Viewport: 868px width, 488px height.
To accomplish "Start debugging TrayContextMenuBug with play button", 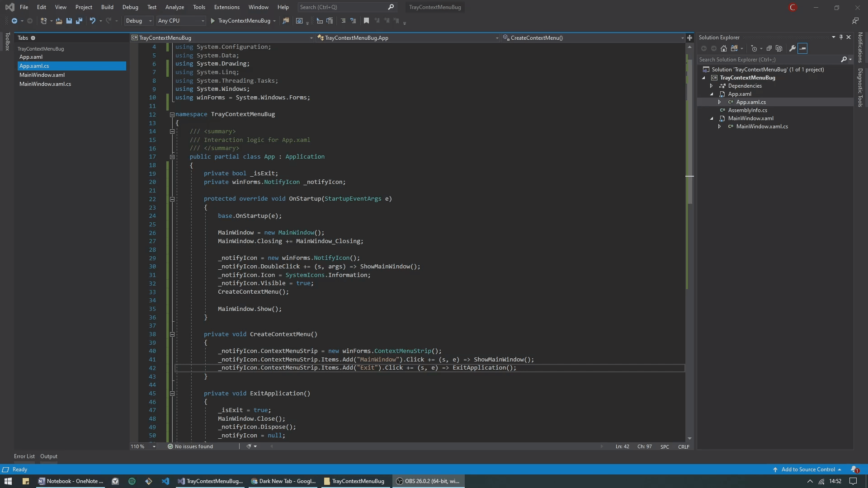I will coord(212,21).
